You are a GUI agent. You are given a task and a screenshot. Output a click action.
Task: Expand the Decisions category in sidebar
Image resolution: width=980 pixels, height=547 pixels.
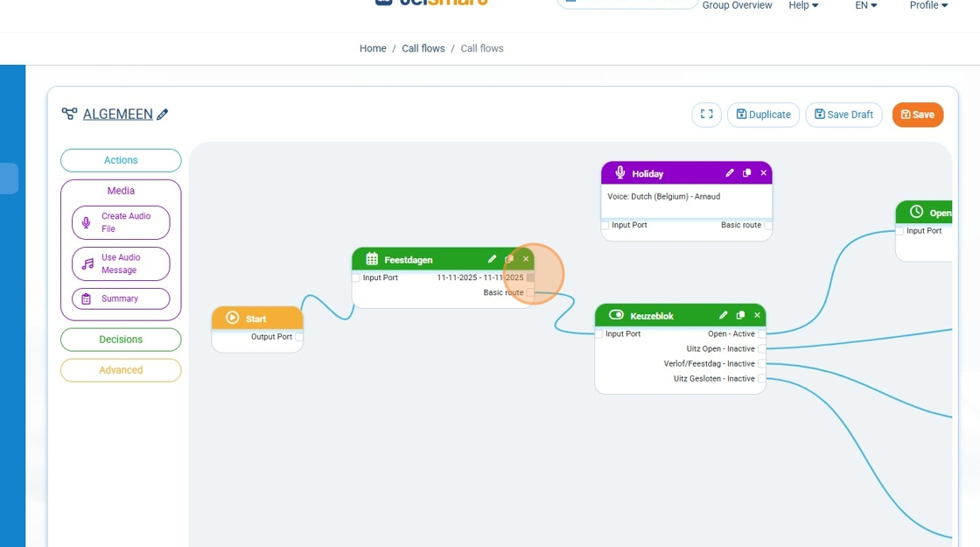pos(121,340)
